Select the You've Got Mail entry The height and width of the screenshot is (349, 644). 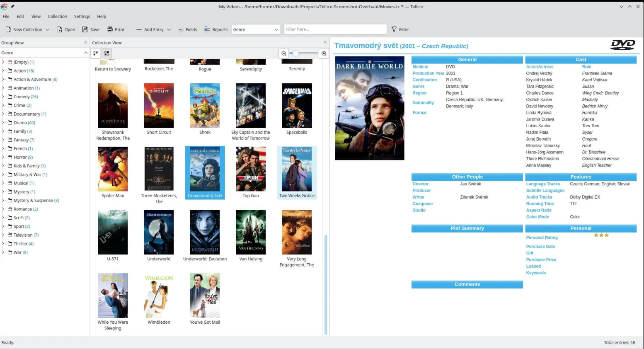[205, 299]
